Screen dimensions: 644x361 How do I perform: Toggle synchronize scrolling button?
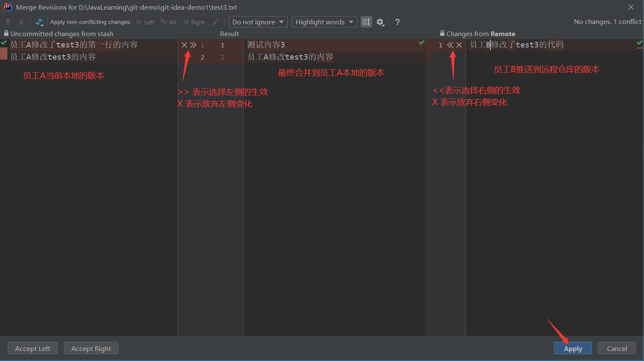[366, 22]
